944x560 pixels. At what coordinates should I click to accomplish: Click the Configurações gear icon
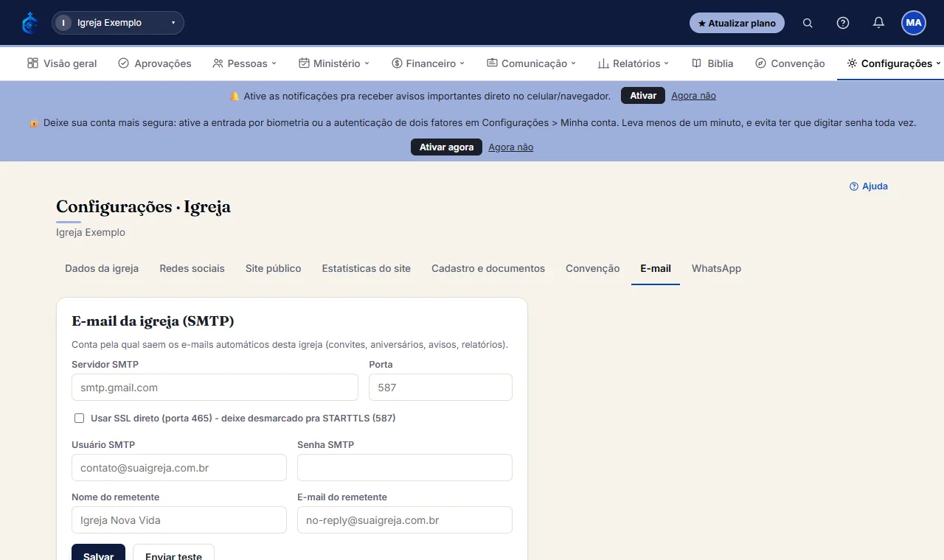852,63
